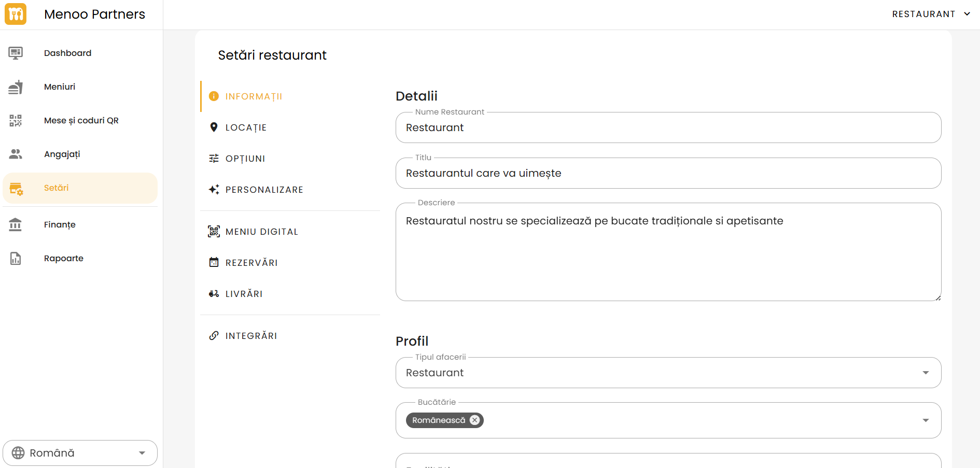Click the Angajați people icon

click(16, 154)
